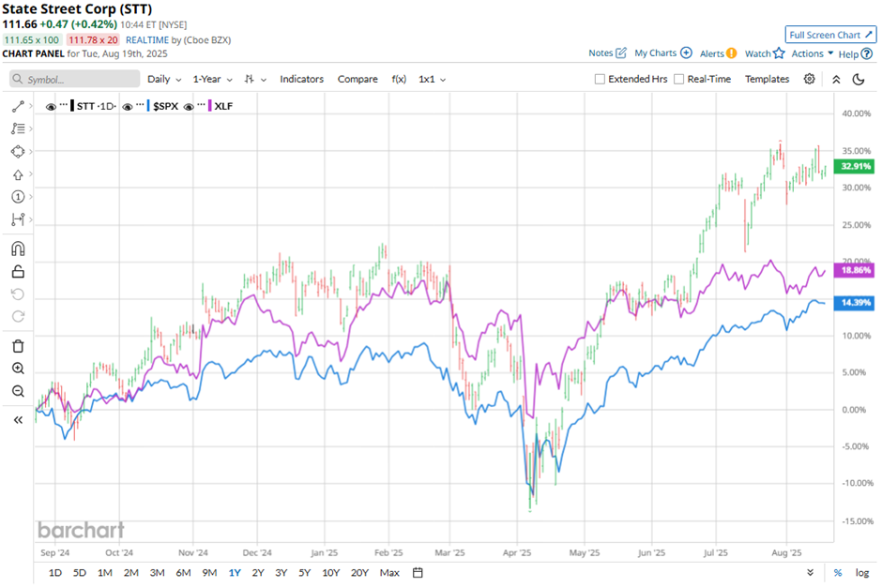The image size is (882, 588).
Task: Open the f(x) expressions menu
Action: point(399,80)
